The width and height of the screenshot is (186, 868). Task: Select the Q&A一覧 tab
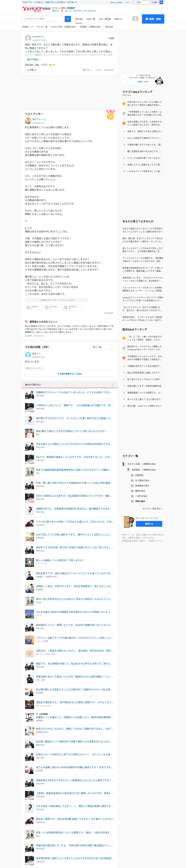click(91, 19)
